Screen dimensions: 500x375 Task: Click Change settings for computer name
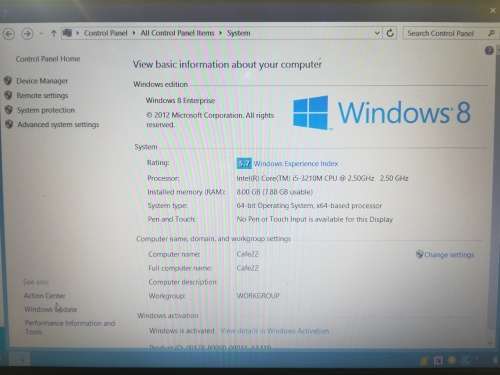click(449, 255)
